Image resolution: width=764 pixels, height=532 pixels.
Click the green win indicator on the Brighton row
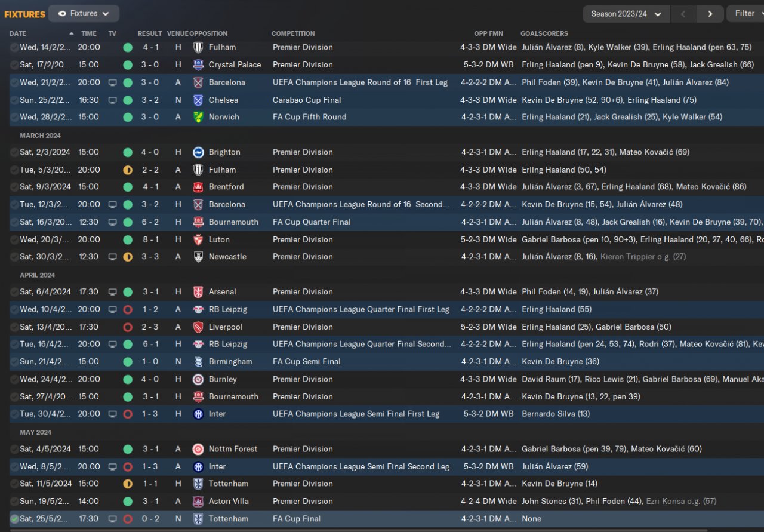128,152
